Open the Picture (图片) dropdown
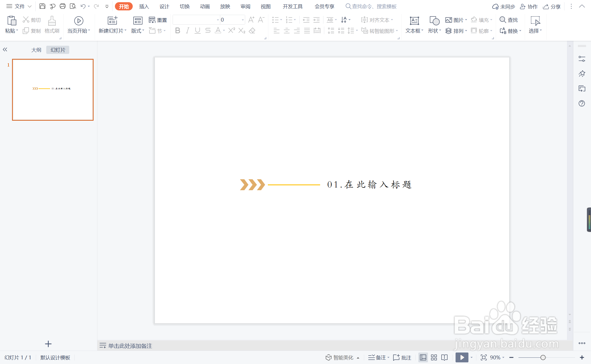 coord(456,20)
